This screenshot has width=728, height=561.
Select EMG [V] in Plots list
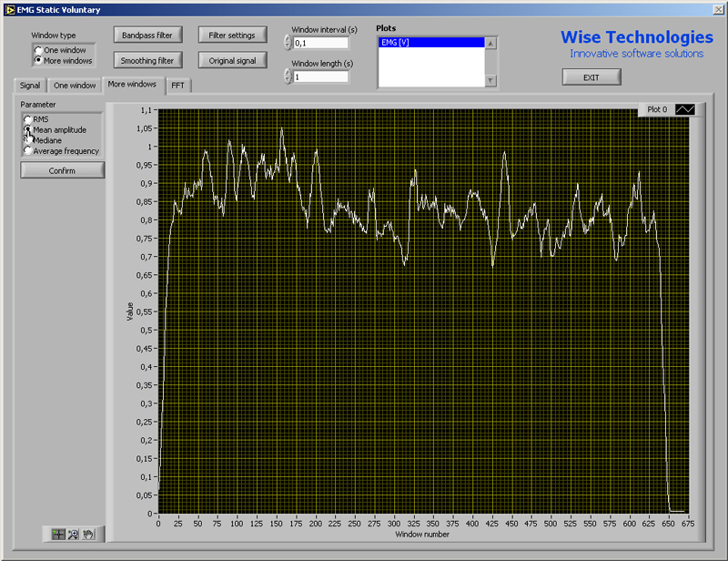431,42
